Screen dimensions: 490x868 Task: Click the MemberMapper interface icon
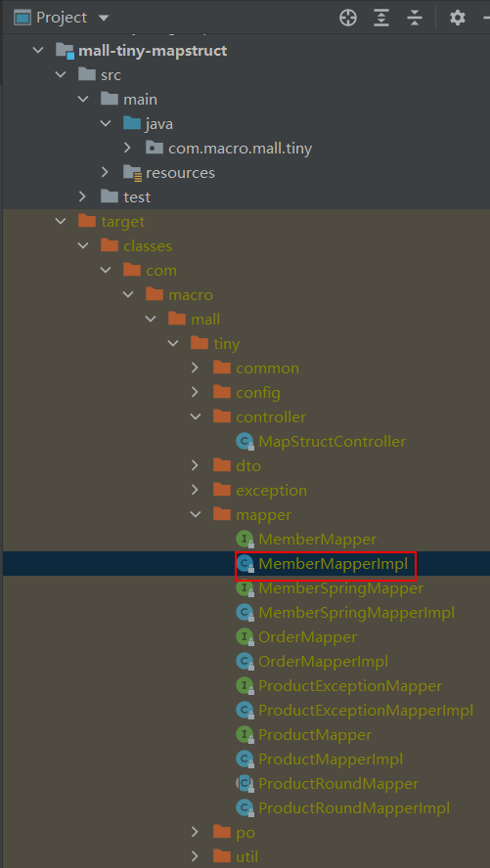pos(245,540)
